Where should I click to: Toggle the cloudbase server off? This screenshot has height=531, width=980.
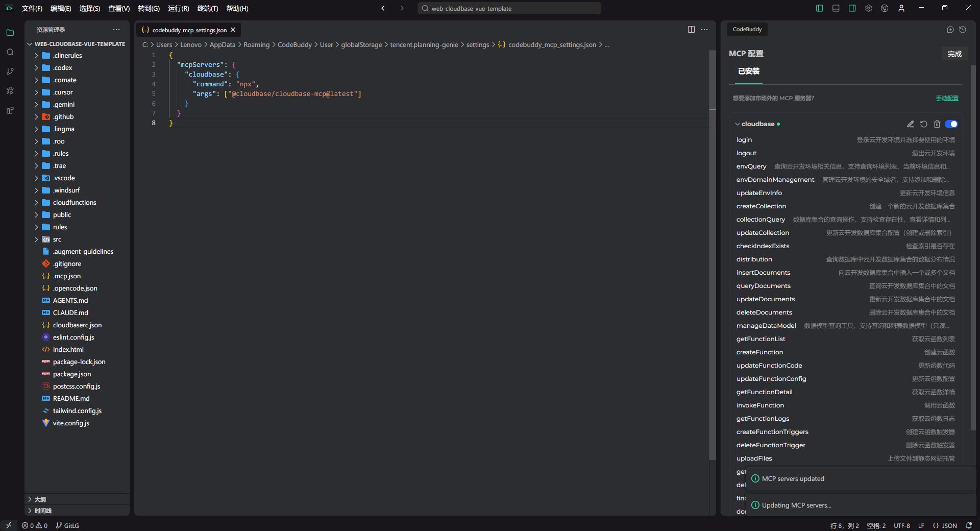pyautogui.click(x=951, y=124)
